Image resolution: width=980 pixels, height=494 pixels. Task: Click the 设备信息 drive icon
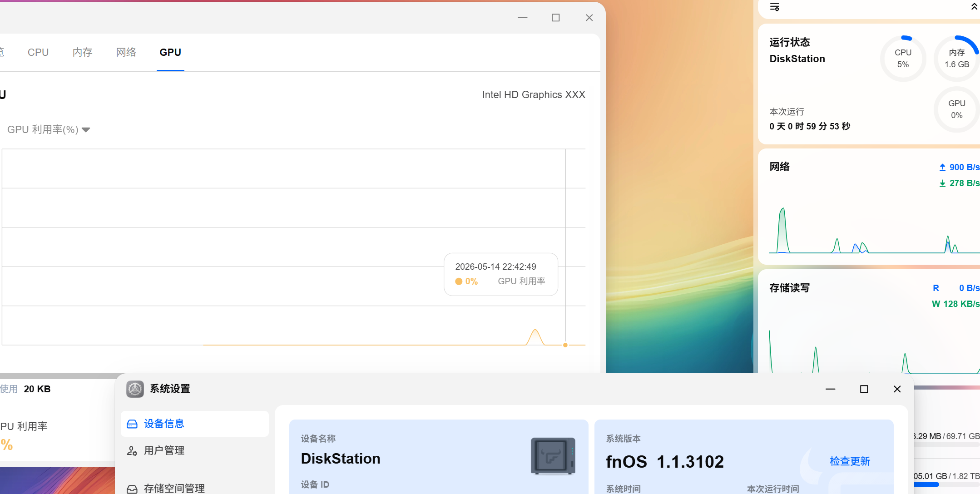pyautogui.click(x=132, y=424)
